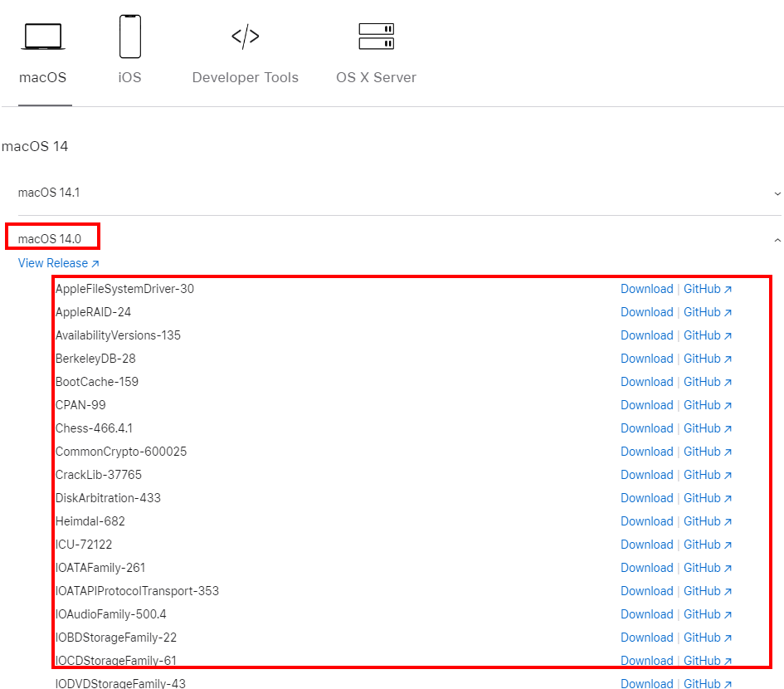Download BerkeleyDB-28
Viewport: 784px width, 689px height.
(647, 359)
